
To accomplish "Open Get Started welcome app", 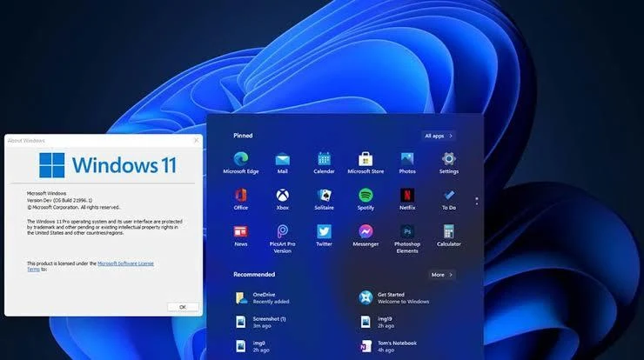I will coord(394,298).
